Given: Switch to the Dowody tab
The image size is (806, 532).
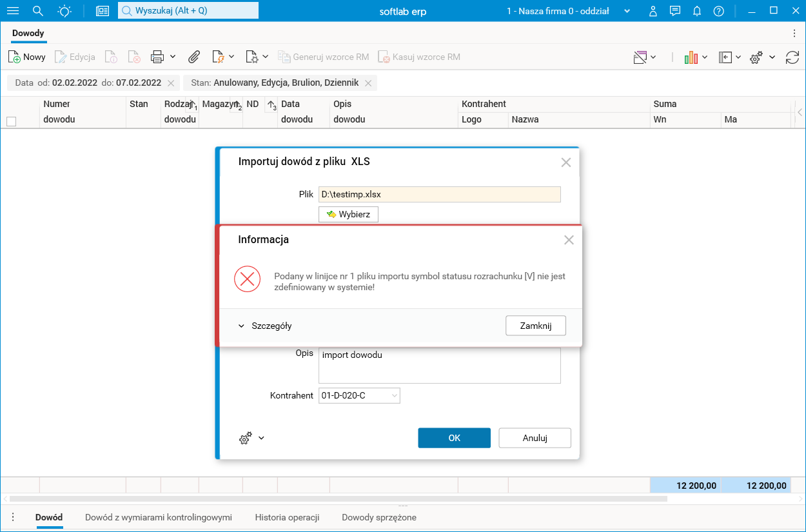Looking at the screenshot, I should [x=28, y=33].
